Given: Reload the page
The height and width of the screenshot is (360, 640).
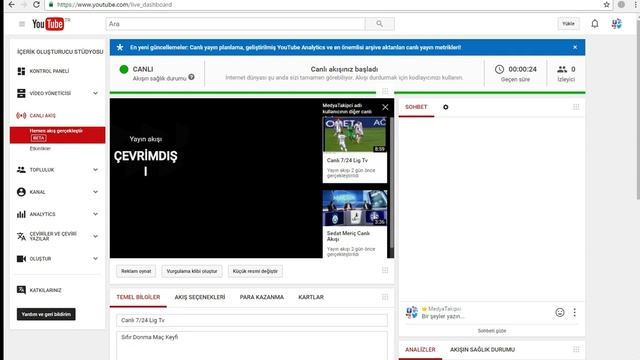Looking at the screenshot, I should point(36,4).
